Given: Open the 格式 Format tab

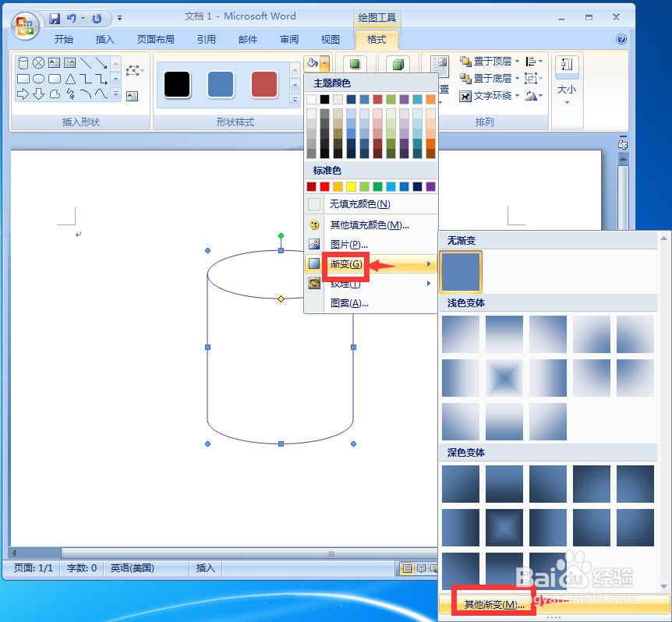Looking at the screenshot, I should (377, 40).
